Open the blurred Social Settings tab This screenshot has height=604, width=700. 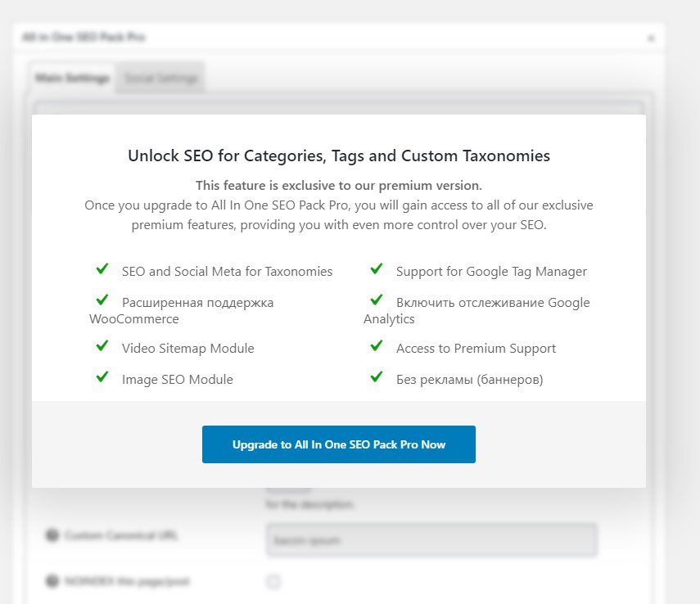pos(160,78)
